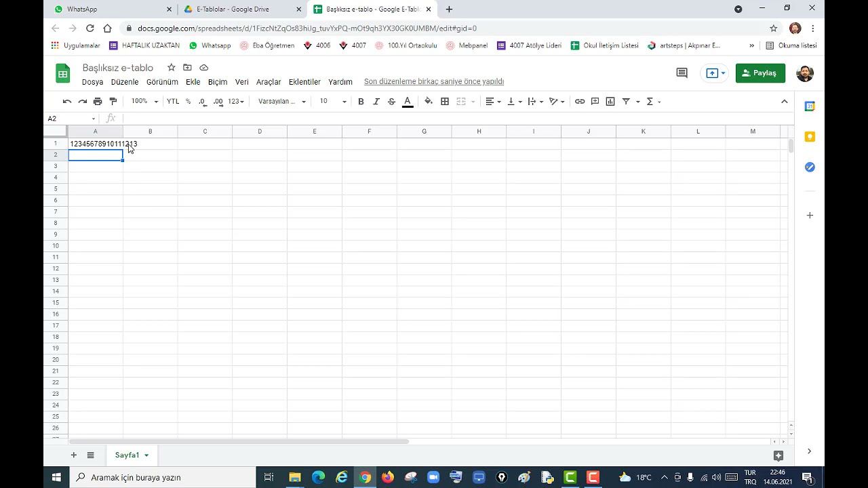The height and width of the screenshot is (488, 868).
Task: Open comment history icon
Action: tap(682, 73)
